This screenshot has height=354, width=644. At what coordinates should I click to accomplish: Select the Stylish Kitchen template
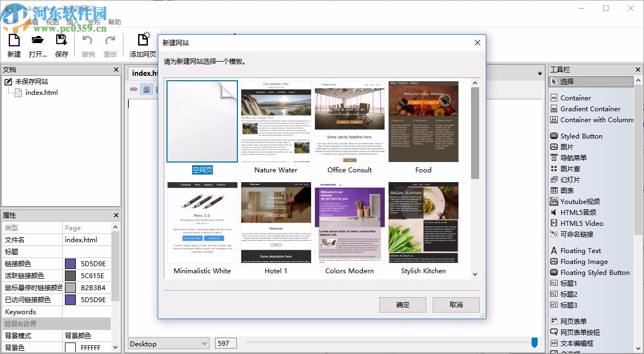tap(424, 223)
